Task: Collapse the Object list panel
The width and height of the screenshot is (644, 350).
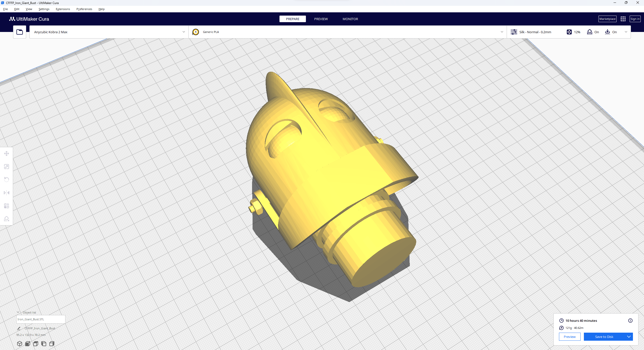Action: pyautogui.click(x=18, y=312)
